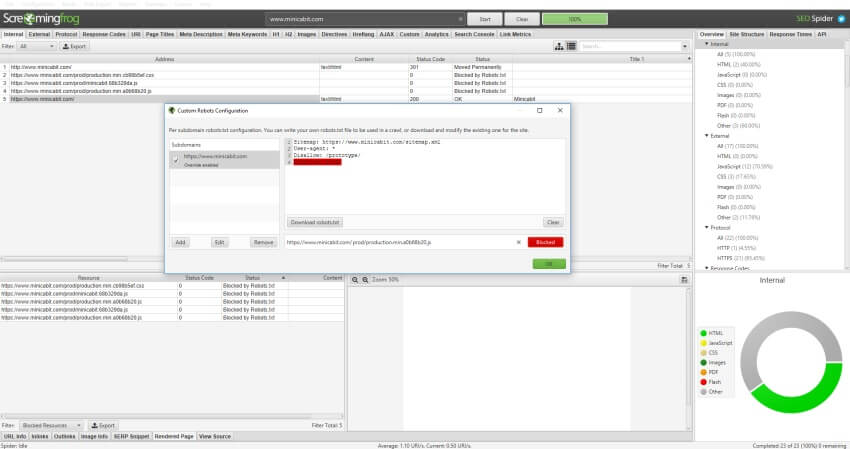Click the zoom out magnifier in rendered page pane
Viewport: 850px width, 449px height.
pos(365,280)
